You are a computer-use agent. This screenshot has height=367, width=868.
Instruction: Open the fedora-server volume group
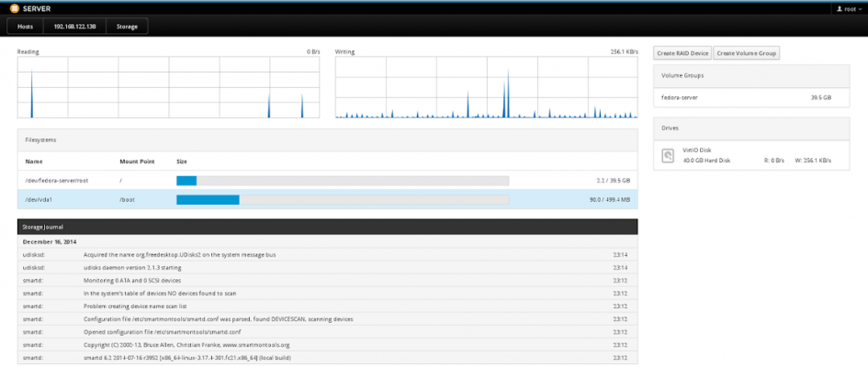point(745,96)
